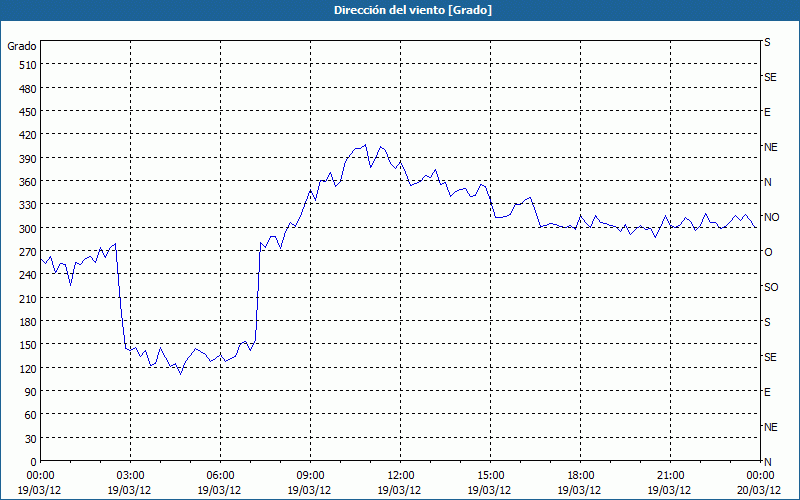Click the 'NO' compass direction label

pos(771,217)
